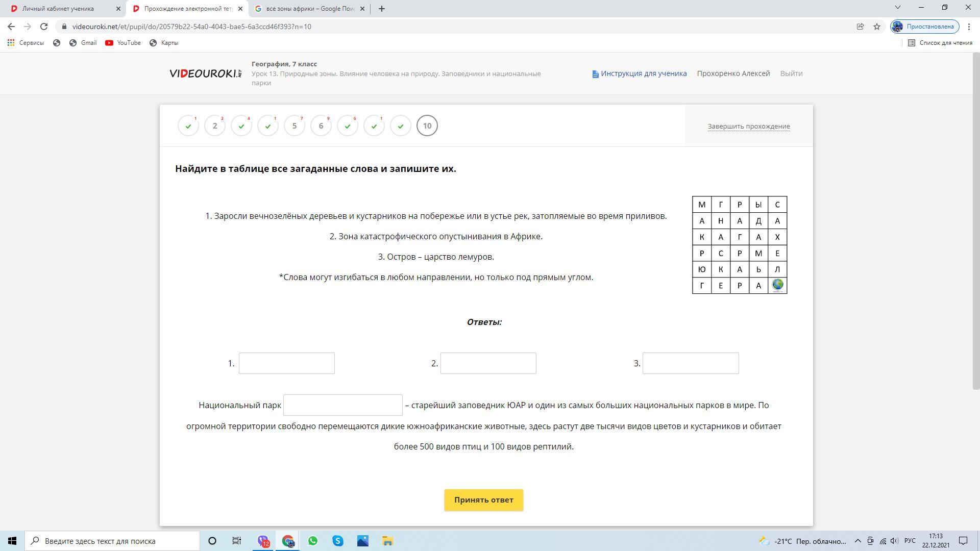Expand the tab search dropdown arrow
Screen dimensions: 980x551
click(x=898, y=8)
